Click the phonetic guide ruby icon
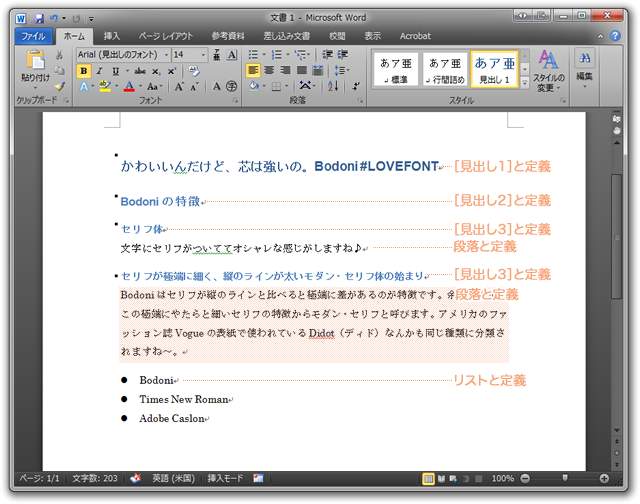Image resolution: width=640 pixels, height=504 pixels. pyautogui.click(x=217, y=55)
